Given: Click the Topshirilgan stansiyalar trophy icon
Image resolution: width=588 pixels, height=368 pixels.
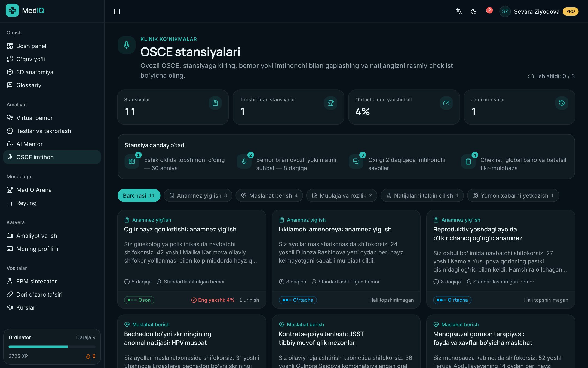Looking at the screenshot, I should point(331,103).
